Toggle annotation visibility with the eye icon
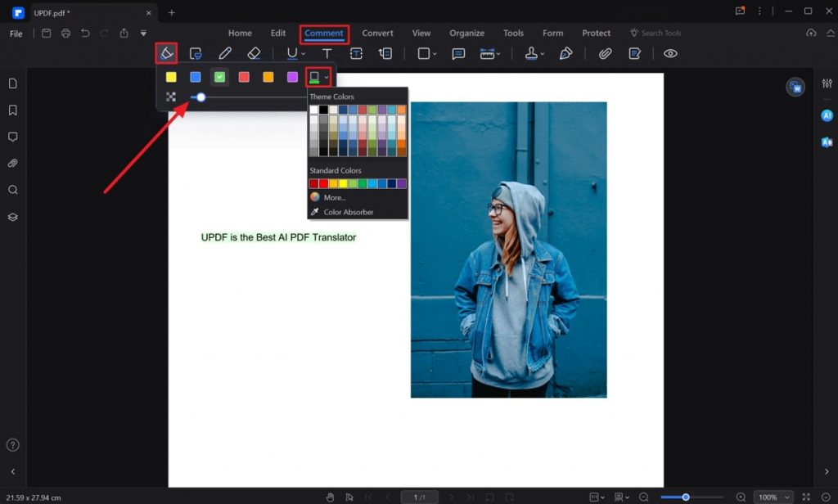Image resolution: width=838 pixels, height=504 pixels. coord(670,52)
